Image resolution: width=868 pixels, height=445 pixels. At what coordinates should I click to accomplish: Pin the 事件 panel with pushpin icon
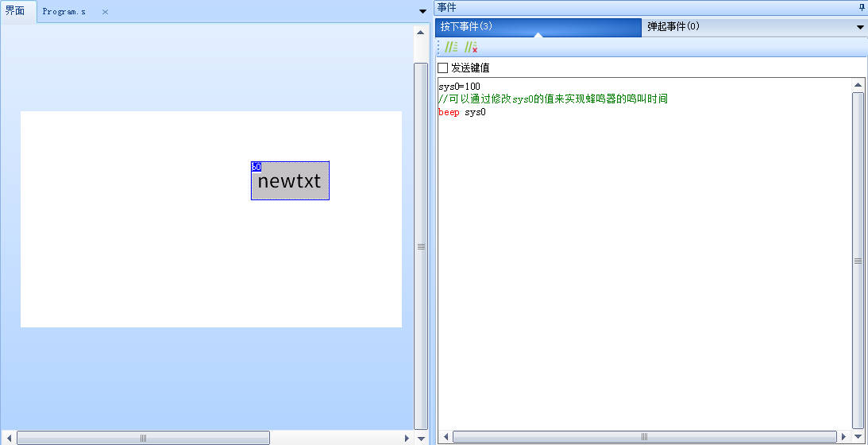click(862, 7)
